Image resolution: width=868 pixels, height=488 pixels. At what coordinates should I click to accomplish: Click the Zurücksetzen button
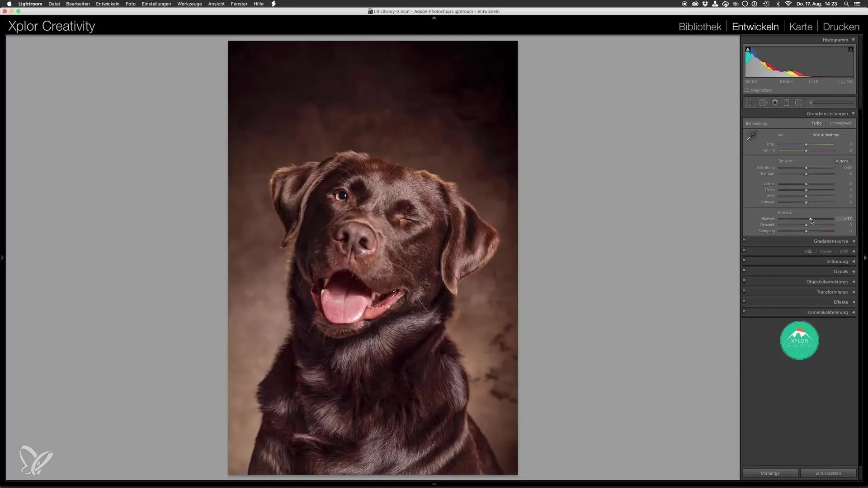coord(828,473)
